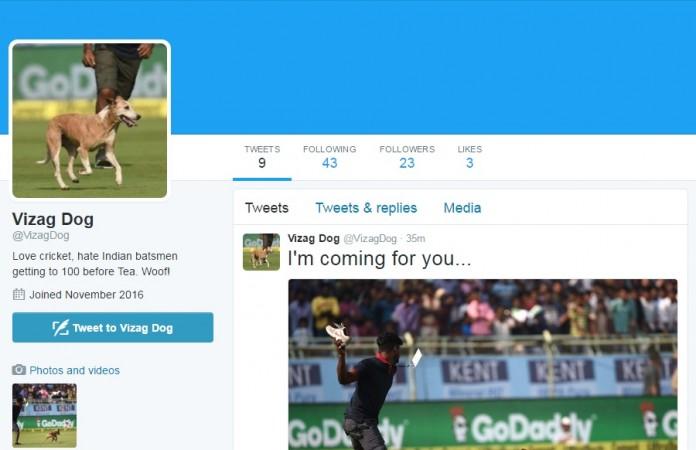Select the Tweets timeline tab
Image resolution: width=696 pixels, height=450 pixels.
pyautogui.click(x=267, y=208)
